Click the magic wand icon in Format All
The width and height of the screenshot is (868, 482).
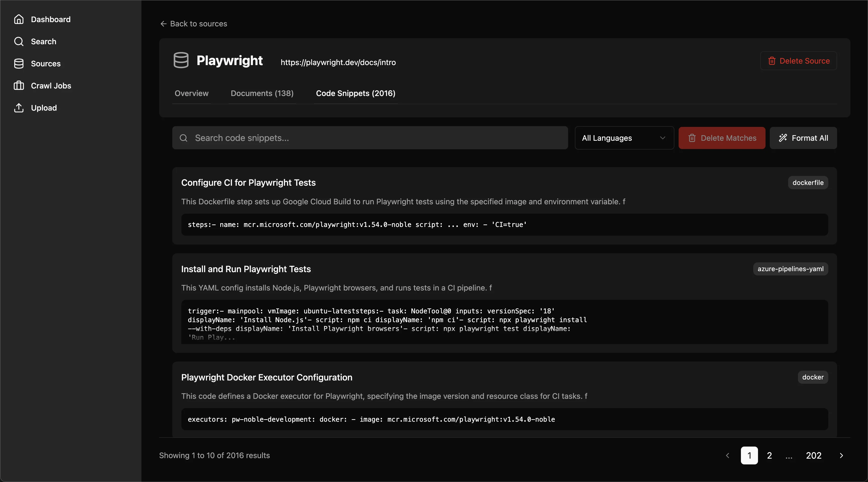click(783, 138)
